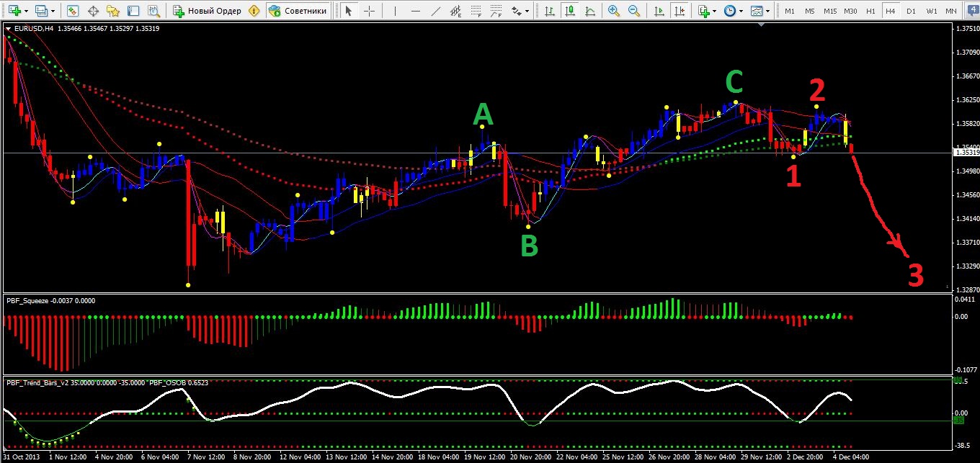
Task: Switch to candlestick chart mode
Action: (x=570, y=11)
